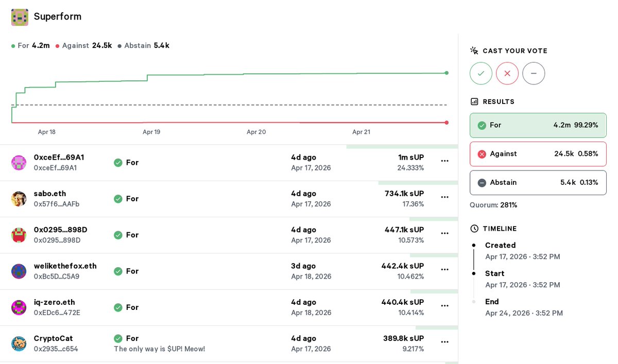Click CryptoCat's comment 'The only way is $UP! Meow!'

coord(160,349)
